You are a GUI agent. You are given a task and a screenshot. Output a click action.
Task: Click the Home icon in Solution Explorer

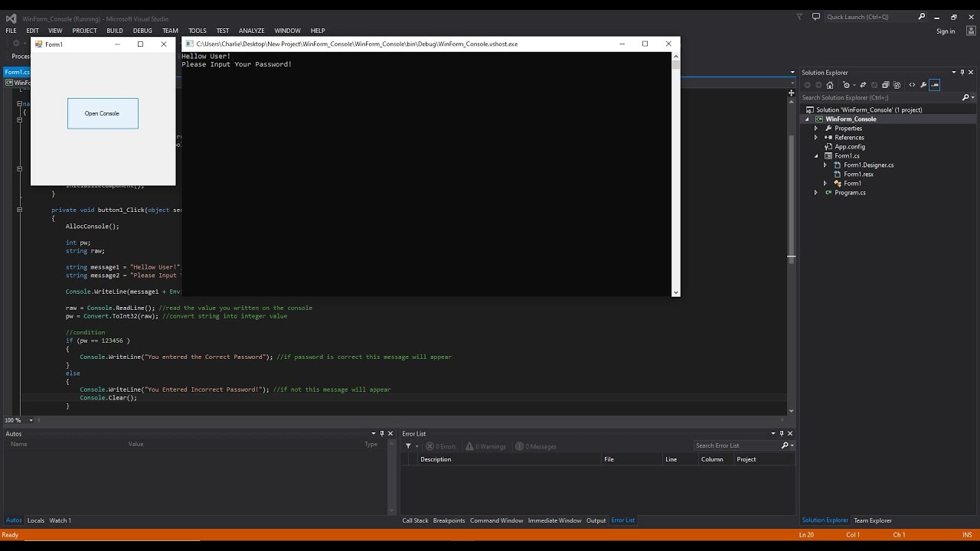coord(829,85)
